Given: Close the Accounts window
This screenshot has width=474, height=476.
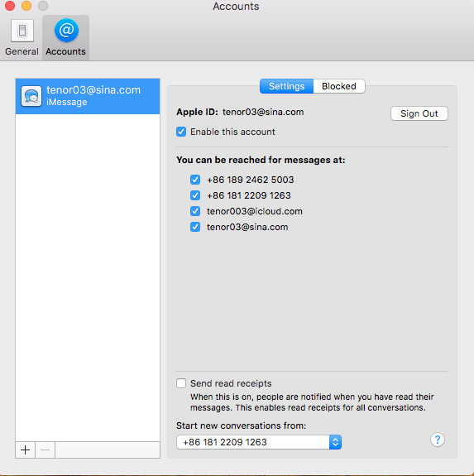Looking at the screenshot, I should click(x=10, y=6).
